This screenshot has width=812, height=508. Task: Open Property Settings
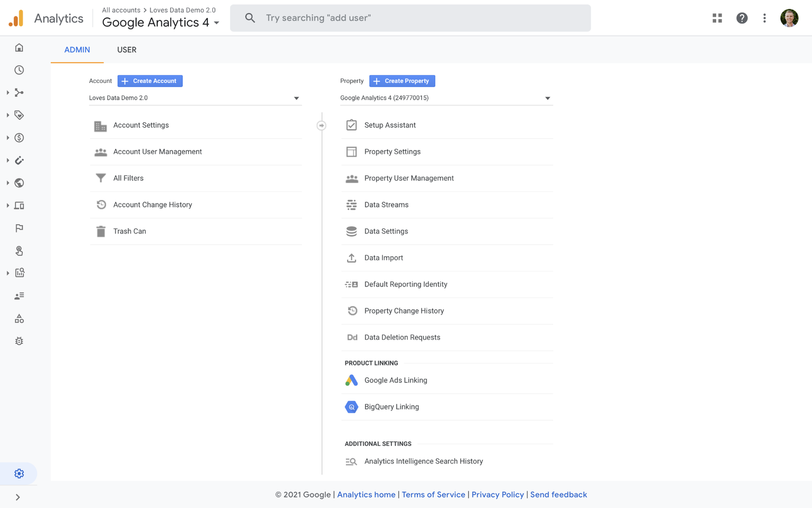tap(447, 152)
